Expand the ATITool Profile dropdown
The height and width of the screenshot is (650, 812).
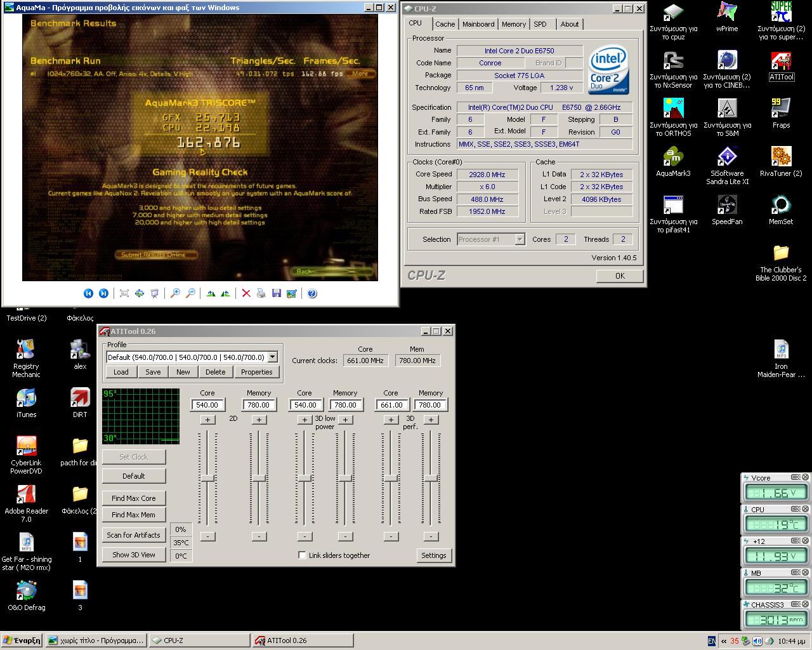click(x=273, y=357)
